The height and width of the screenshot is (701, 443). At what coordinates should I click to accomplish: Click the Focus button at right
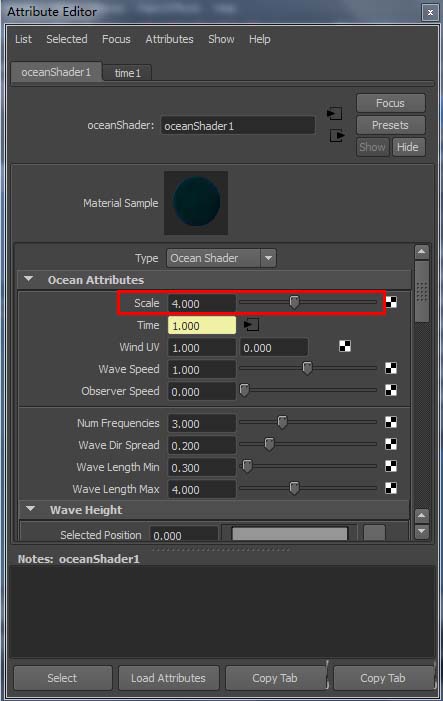click(x=391, y=103)
